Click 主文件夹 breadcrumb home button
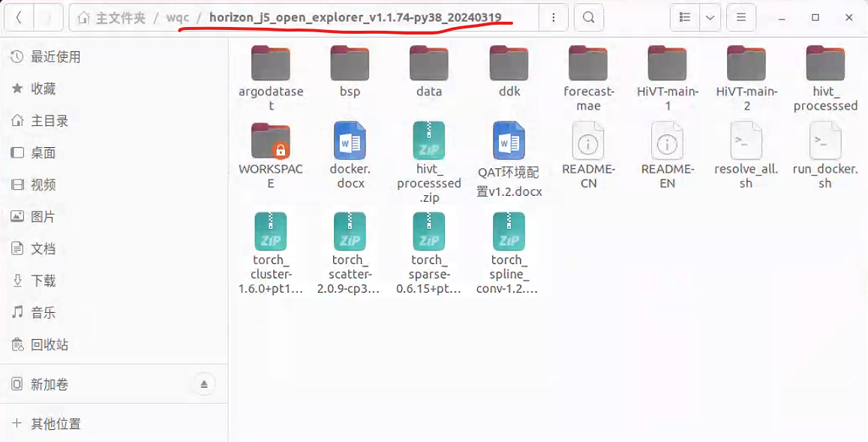Viewport: 868px width, 442px height. pos(113,18)
